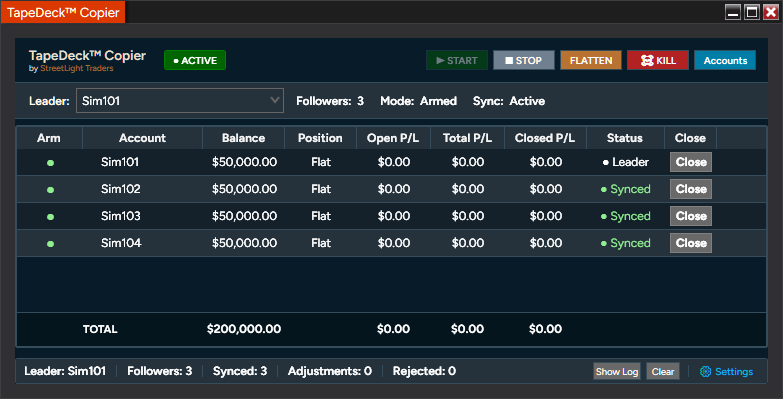
Task: Select the Sim103 account name cell
Action: 121,216
